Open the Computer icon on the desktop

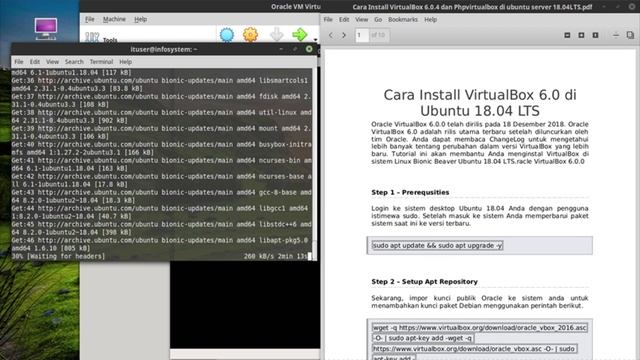[x=46, y=29]
